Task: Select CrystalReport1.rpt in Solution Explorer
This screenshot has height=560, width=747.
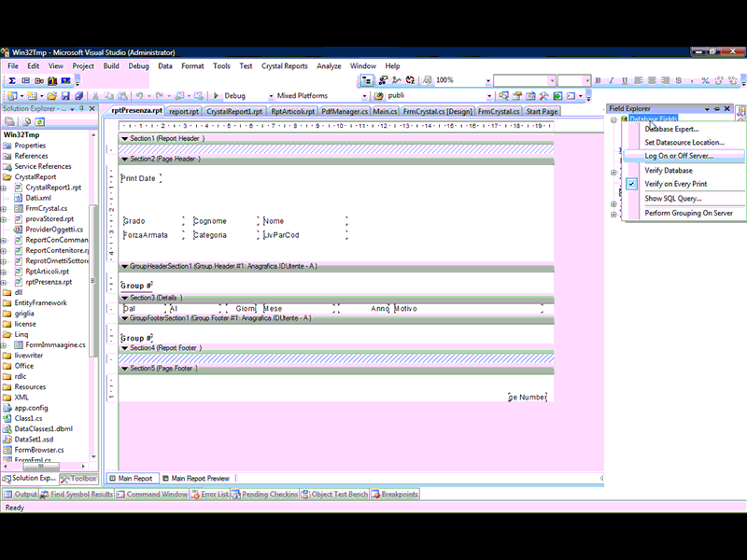Action: tap(53, 188)
